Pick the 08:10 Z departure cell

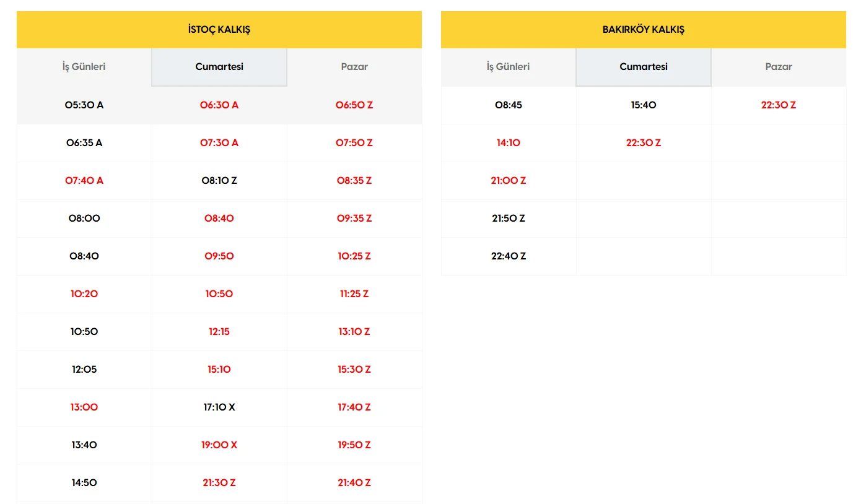tap(219, 181)
